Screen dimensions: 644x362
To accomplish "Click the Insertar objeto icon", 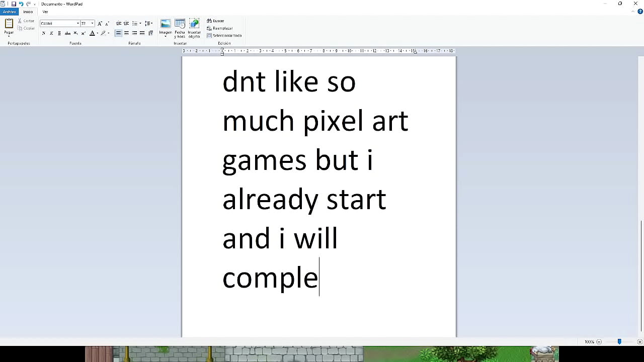I will click(194, 24).
